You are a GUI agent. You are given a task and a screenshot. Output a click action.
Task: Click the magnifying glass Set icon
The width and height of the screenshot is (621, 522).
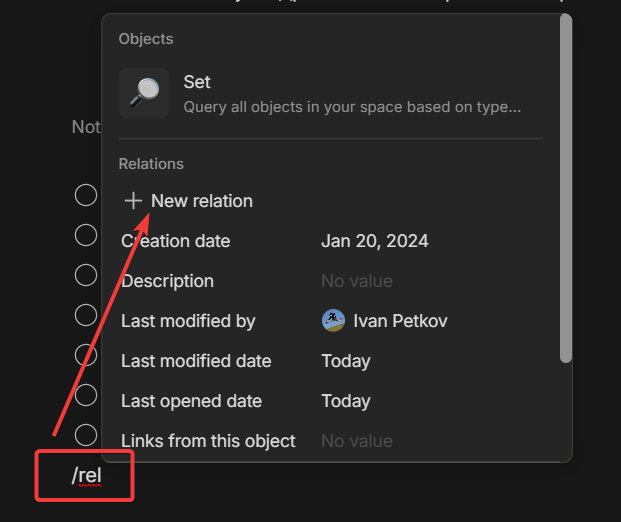(x=144, y=93)
